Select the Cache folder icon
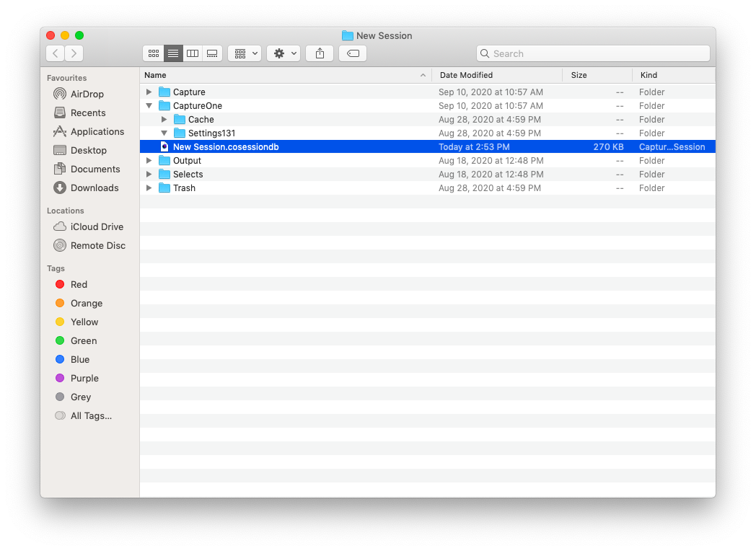 click(180, 120)
